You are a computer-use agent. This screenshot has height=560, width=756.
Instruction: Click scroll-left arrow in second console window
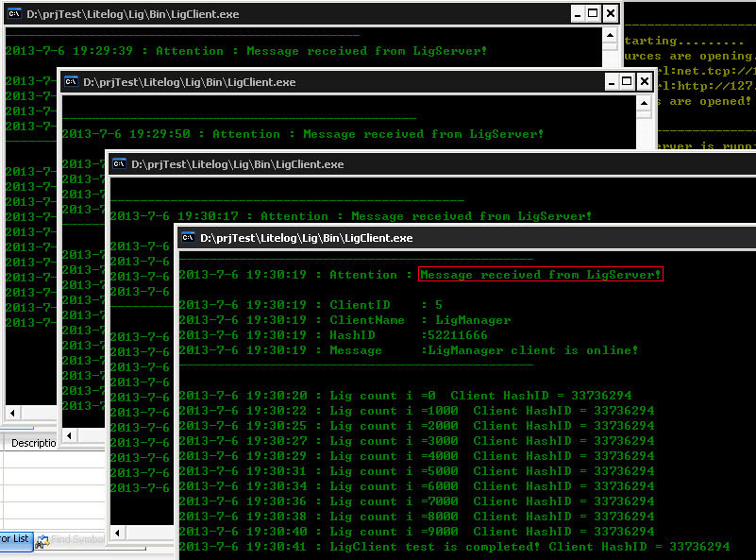click(x=70, y=435)
